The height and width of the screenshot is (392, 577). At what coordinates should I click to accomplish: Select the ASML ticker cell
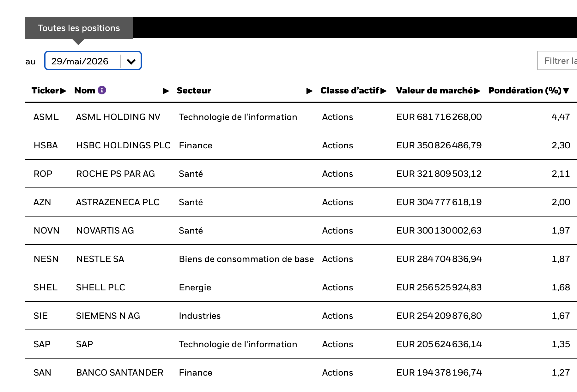point(46,117)
